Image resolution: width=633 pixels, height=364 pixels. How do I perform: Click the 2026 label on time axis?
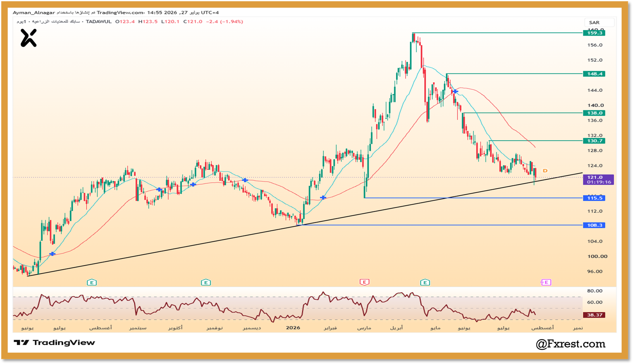(x=293, y=328)
